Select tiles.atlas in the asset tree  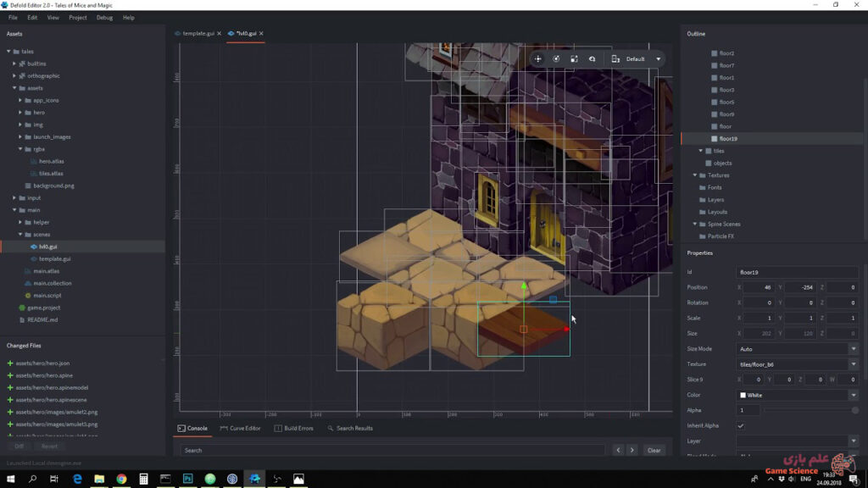[51, 173]
